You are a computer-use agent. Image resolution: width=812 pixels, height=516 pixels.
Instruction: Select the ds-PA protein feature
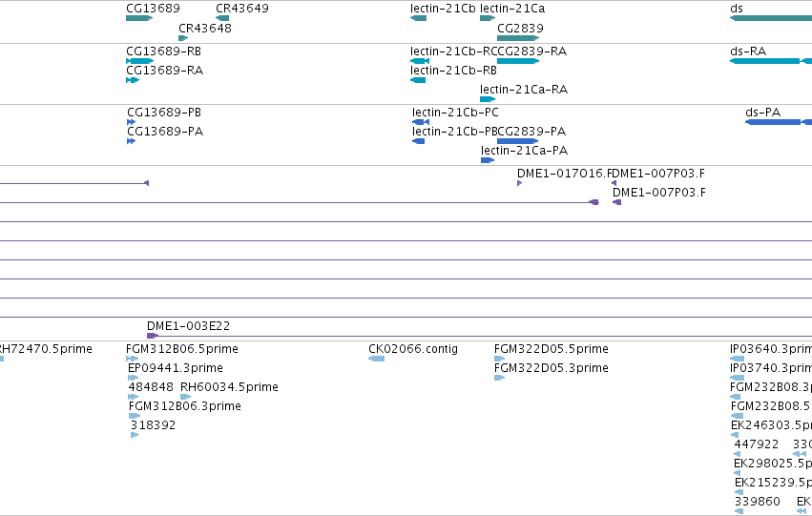tap(779, 122)
